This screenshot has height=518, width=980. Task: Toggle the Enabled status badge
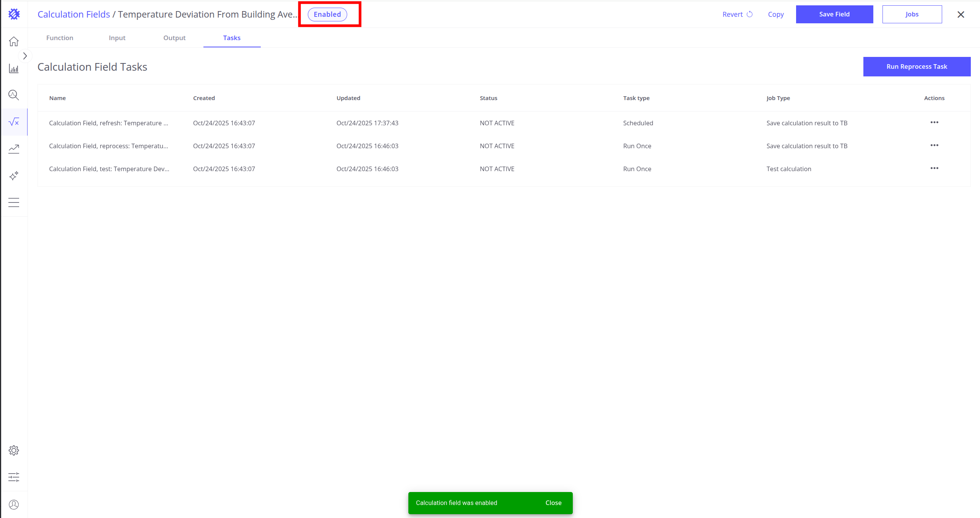point(327,15)
